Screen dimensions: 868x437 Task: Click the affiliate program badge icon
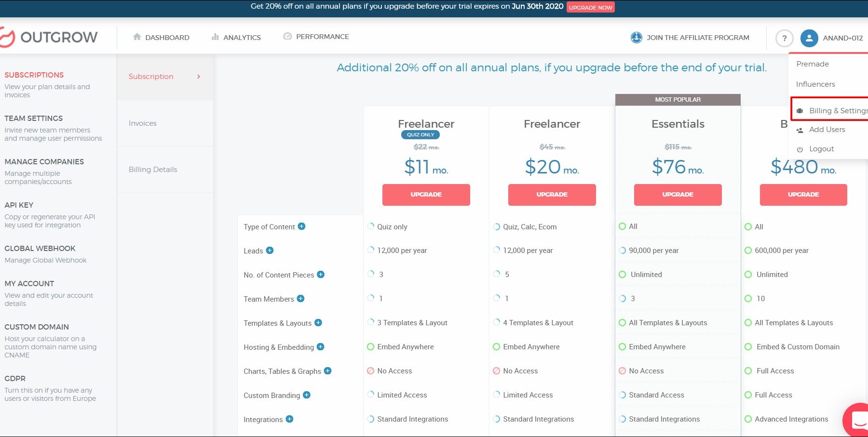click(636, 38)
